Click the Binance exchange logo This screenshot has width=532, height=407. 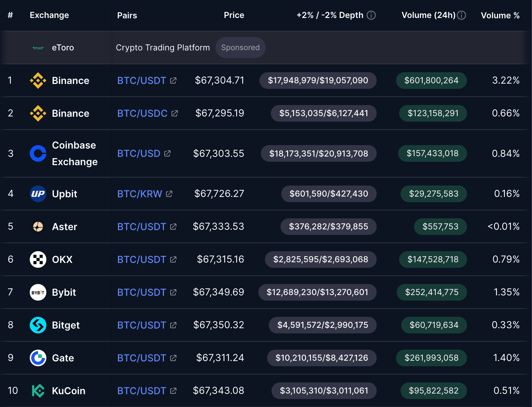click(x=38, y=80)
